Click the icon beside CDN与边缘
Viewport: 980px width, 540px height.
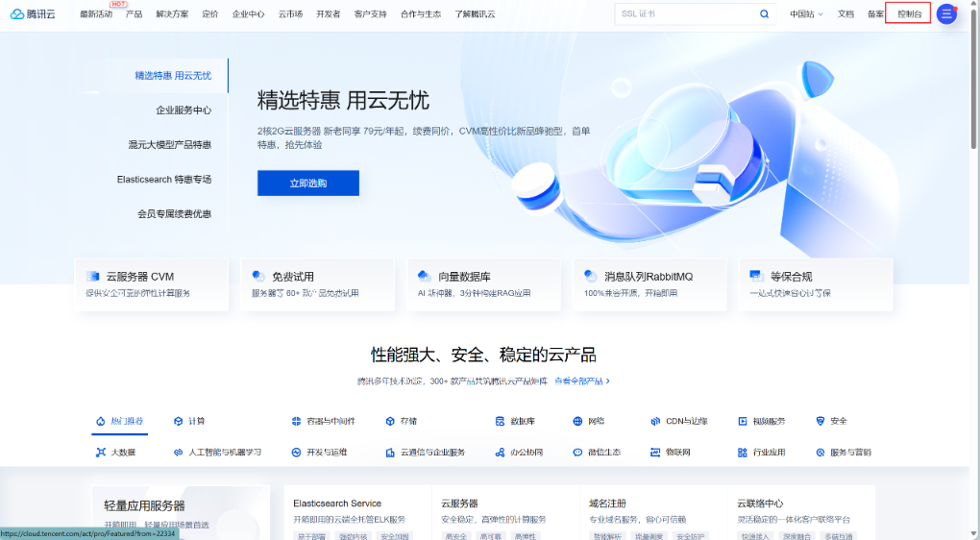pos(655,421)
